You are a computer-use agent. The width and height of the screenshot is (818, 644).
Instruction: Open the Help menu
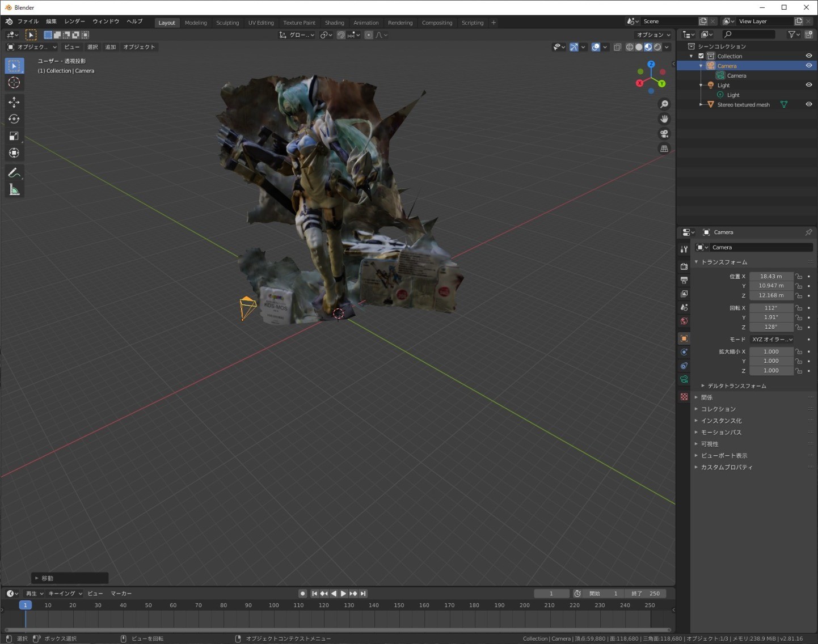pyautogui.click(x=134, y=22)
